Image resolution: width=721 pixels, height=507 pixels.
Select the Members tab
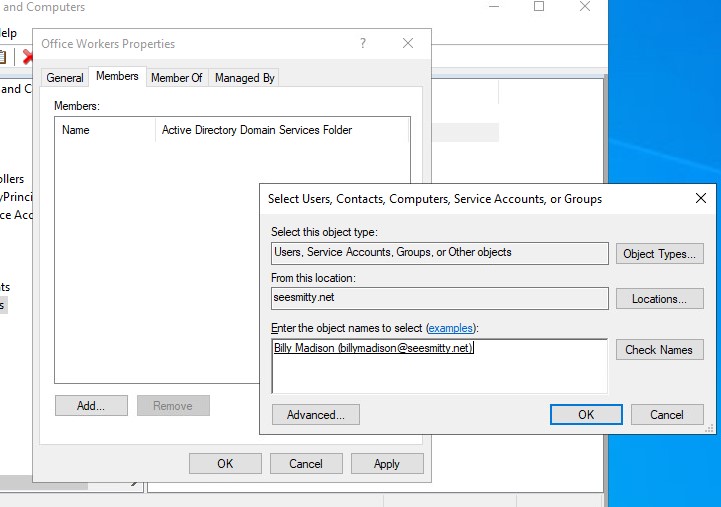(x=117, y=76)
